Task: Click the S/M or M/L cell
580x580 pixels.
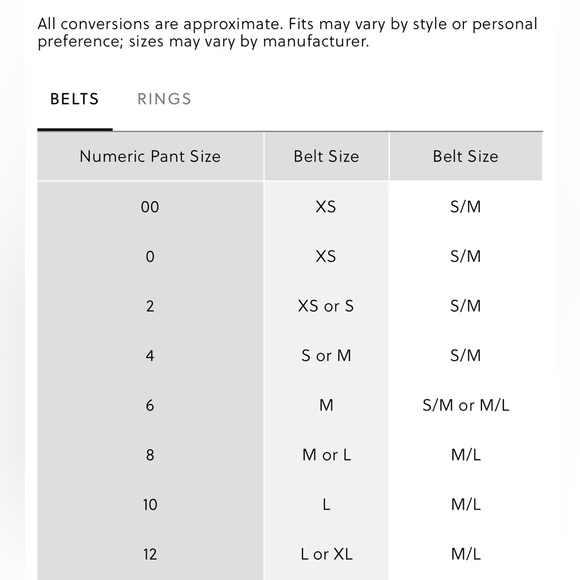Action: tap(466, 405)
